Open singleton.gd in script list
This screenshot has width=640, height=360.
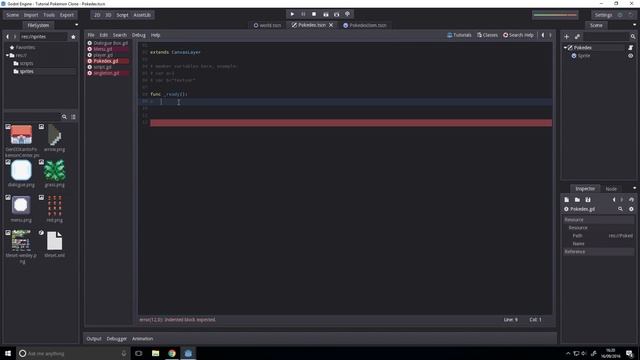pyautogui.click(x=106, y=73)
